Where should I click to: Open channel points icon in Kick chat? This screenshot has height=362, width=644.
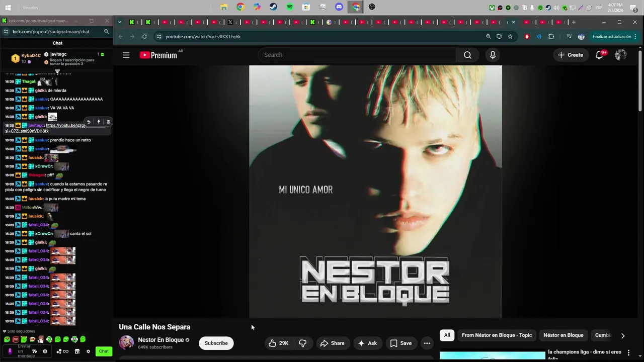63,351
